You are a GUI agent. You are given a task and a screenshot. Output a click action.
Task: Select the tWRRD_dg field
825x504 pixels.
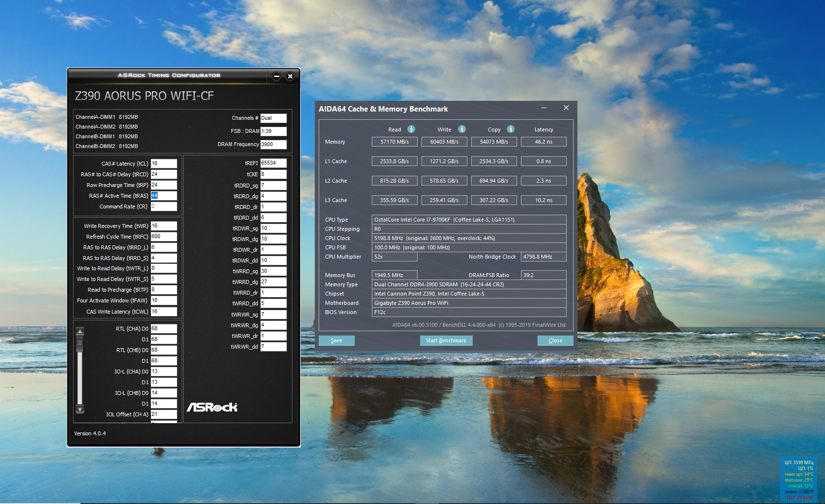[x=273, y=282]
